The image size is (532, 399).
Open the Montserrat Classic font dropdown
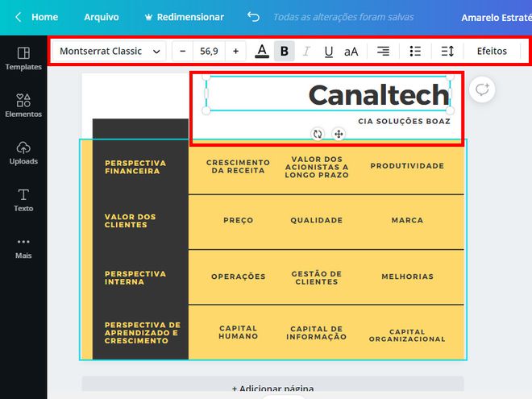tap(110, 52)
